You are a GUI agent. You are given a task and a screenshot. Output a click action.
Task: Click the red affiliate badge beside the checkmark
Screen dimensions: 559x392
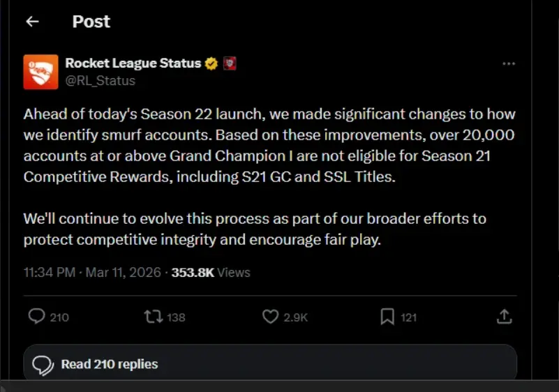point(229,63)
